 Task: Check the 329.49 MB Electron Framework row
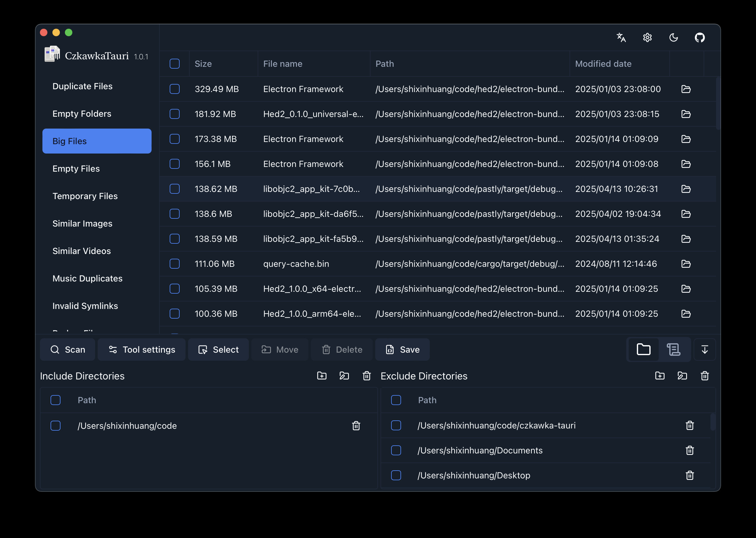pos(174,89)
